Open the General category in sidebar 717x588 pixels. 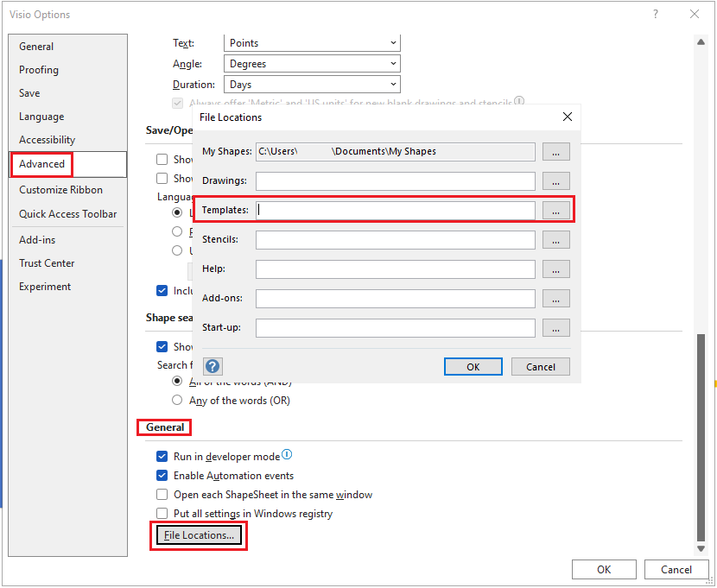pyautogui.click(x=67, y=46)
